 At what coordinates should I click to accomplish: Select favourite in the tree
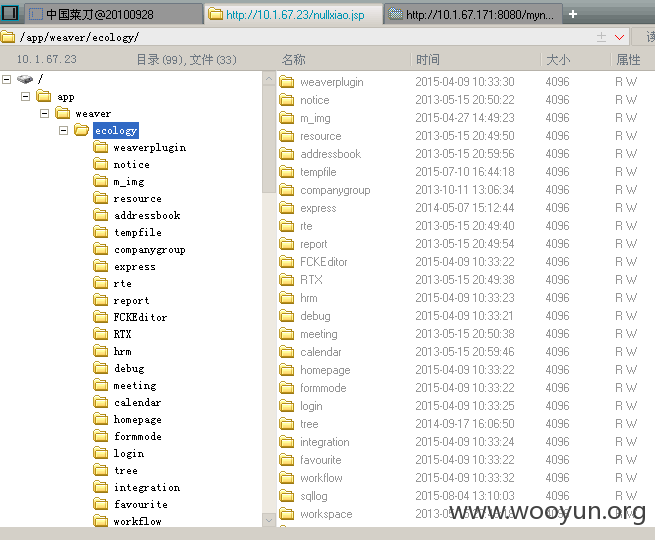(x=141, y=504)
